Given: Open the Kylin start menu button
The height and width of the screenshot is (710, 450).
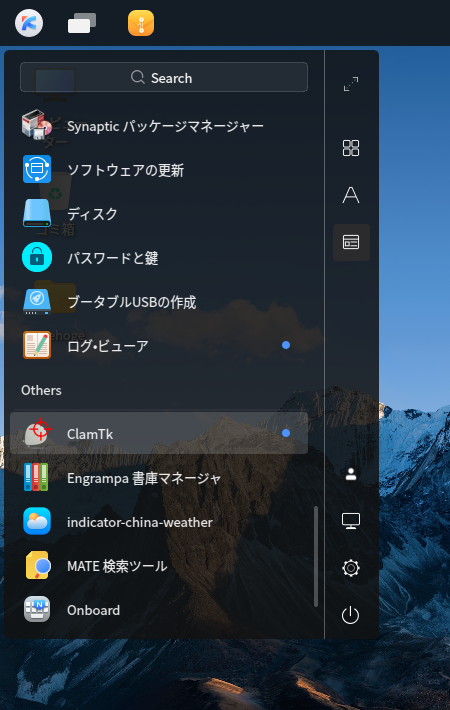Looking at the screenshot, I should click(x=29, y=23).
